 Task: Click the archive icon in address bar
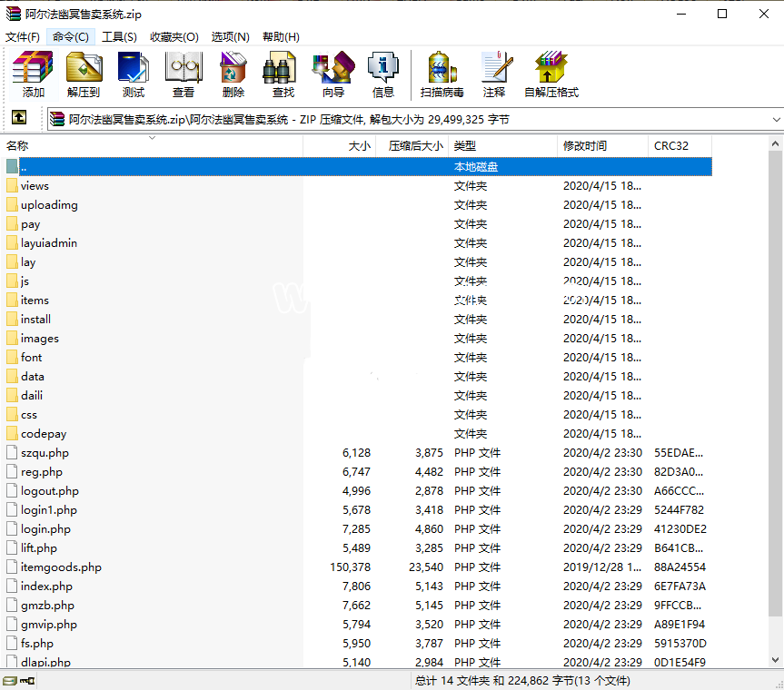pyautogui.click(x=57, y=120)
